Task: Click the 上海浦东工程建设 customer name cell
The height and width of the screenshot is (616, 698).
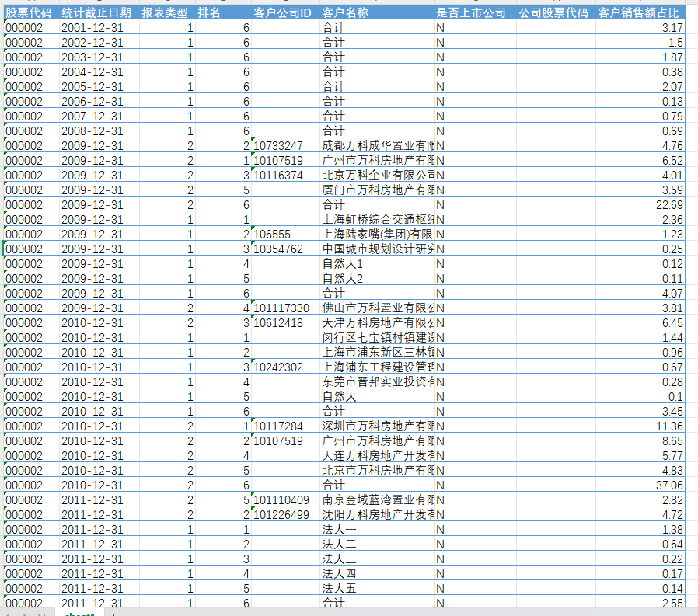Action: [x=377, y=367]
